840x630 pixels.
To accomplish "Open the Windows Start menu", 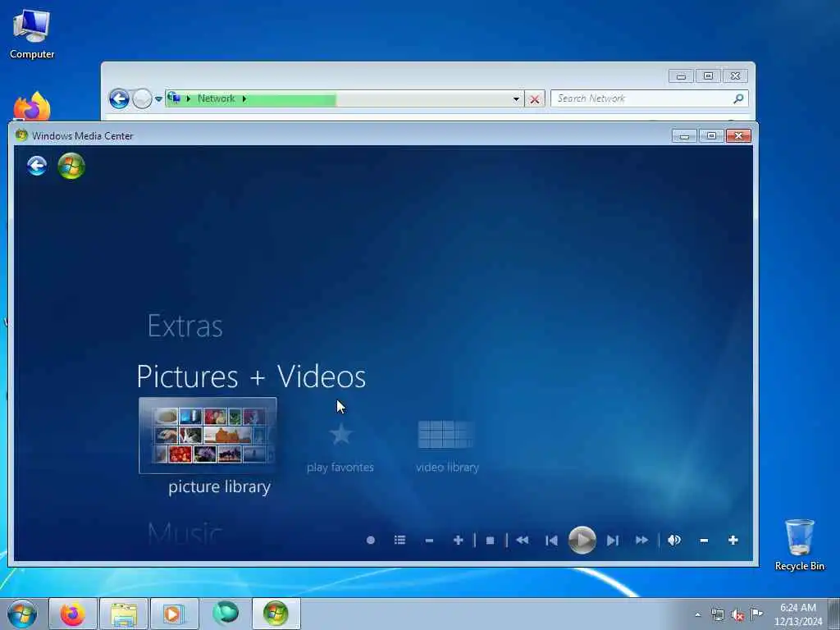I will [22, 614].
